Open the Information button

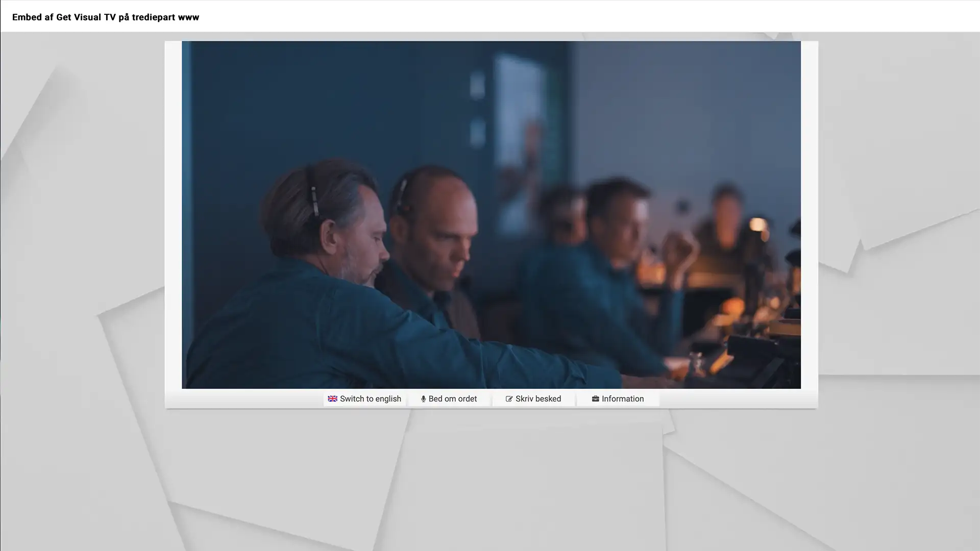(618, 399)
